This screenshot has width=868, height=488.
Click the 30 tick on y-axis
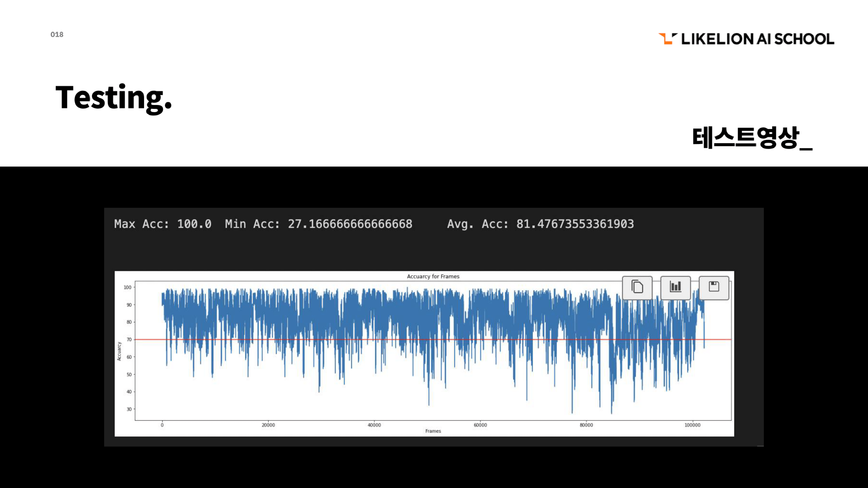pyautogui.click(x=129, y=409)
